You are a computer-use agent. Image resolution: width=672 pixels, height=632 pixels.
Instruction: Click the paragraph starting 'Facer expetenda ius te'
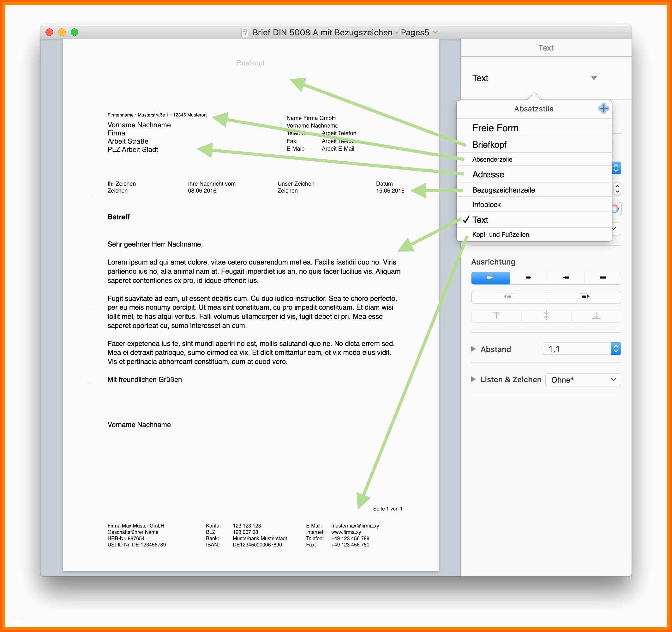click(x=251, y=353)
